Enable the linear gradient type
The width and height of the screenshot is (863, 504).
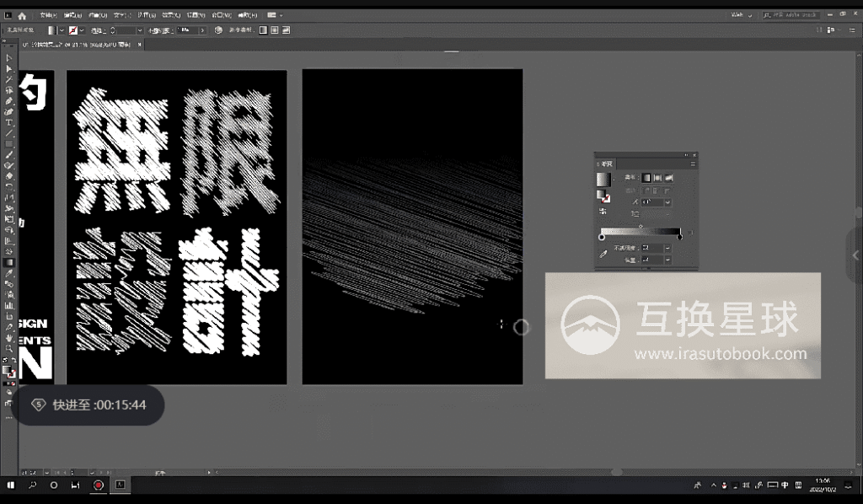pyautogui.click(x=646, y=178)
